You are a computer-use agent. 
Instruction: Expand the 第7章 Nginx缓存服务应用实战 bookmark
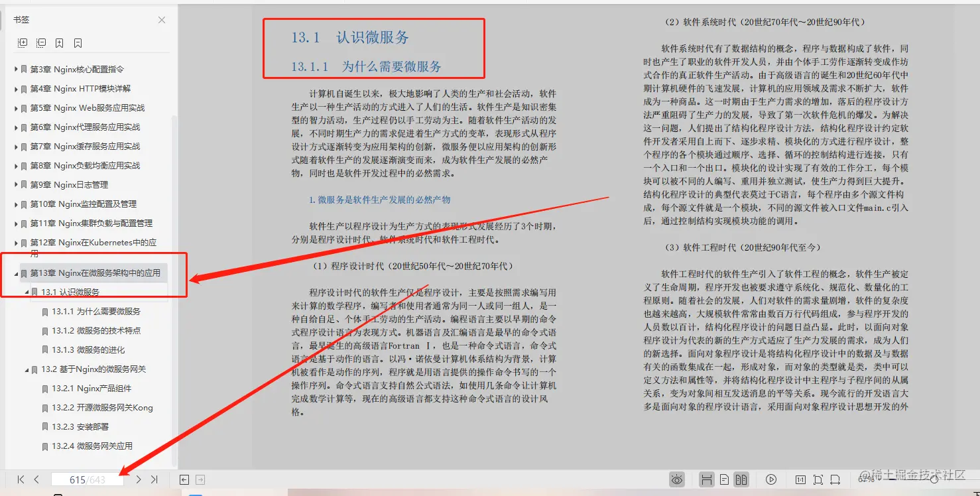[x=16, y=146]
